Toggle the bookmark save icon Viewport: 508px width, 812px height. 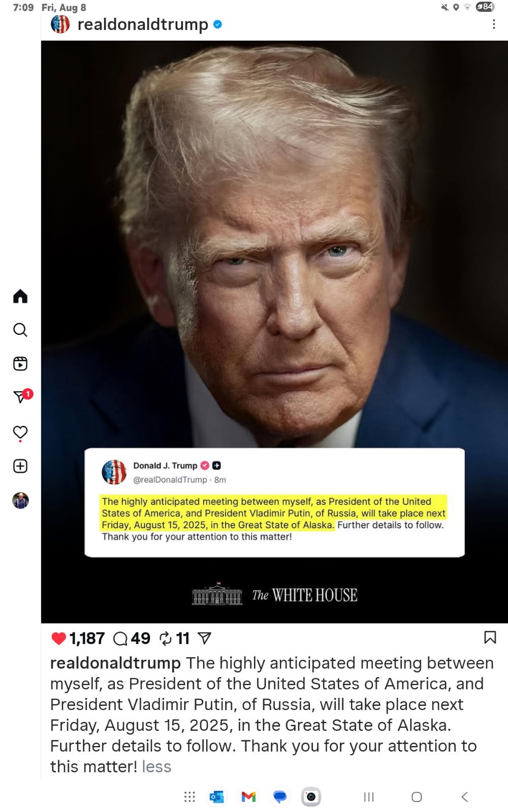[x=490, y=637]
